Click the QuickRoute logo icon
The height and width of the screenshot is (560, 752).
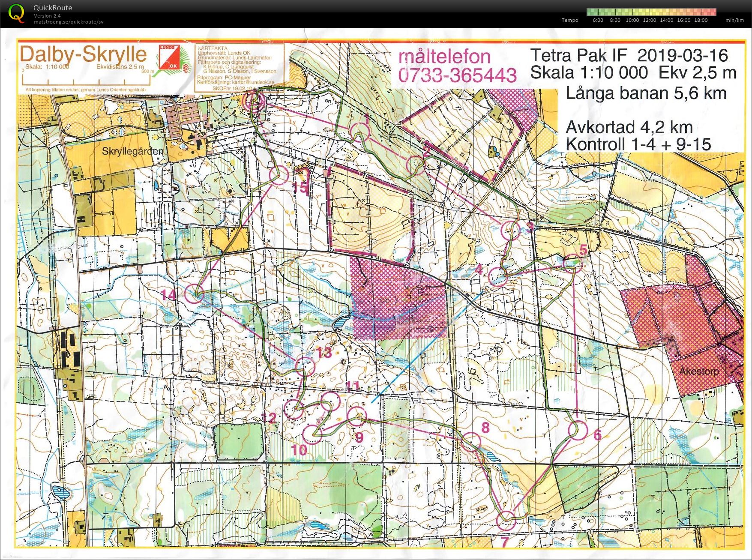(x=16, y=13)
